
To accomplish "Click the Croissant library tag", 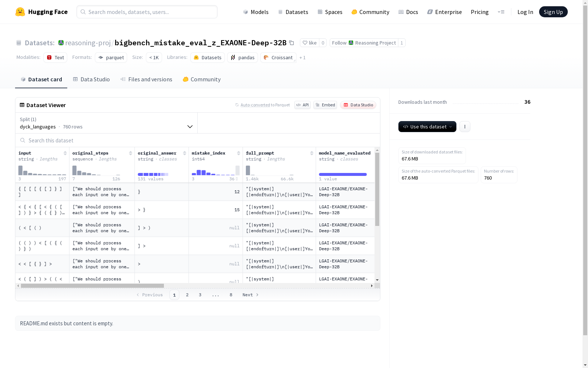I will pyautogui.click(x=278, y=57).
